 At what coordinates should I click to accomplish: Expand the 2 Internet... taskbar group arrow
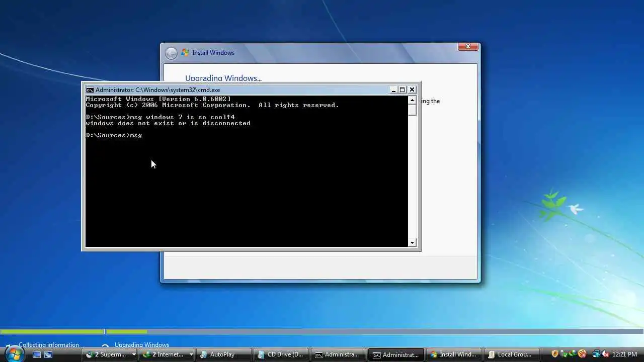click(x=191, y=354)
